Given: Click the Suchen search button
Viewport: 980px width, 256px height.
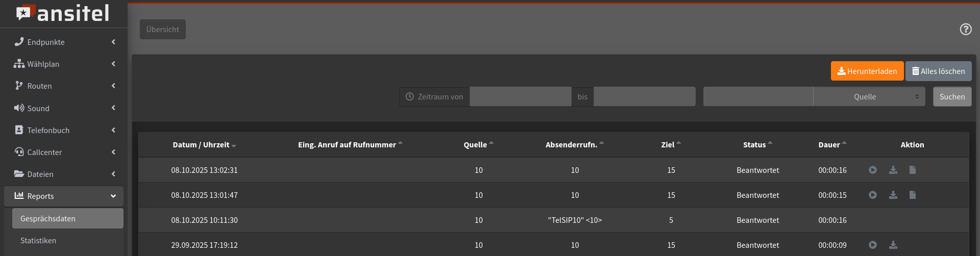Looking at the screenshot, I should click(952, 96).
